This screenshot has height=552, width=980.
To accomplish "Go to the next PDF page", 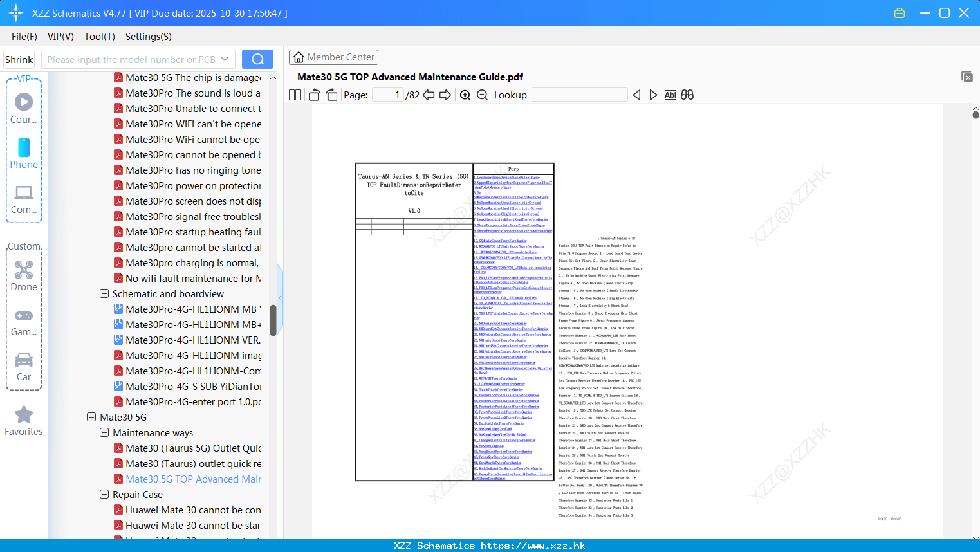I will [445, 95].
